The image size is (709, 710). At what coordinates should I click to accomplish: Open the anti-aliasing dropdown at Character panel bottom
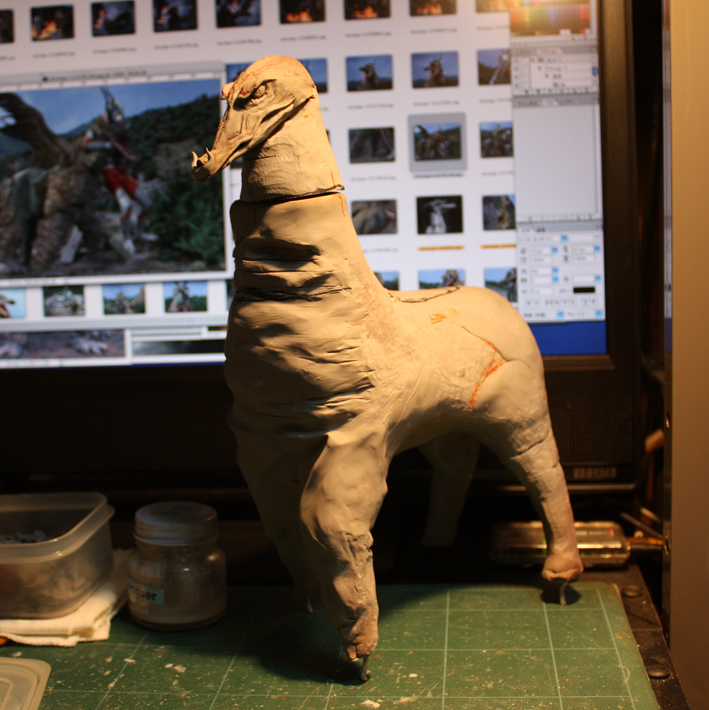coord(599,313)
